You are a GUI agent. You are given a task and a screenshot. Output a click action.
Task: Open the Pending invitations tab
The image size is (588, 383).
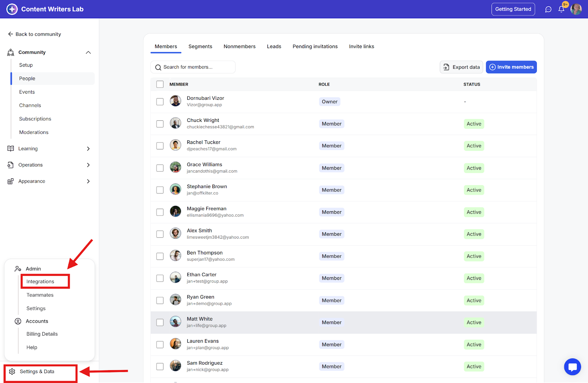point(315,47)
